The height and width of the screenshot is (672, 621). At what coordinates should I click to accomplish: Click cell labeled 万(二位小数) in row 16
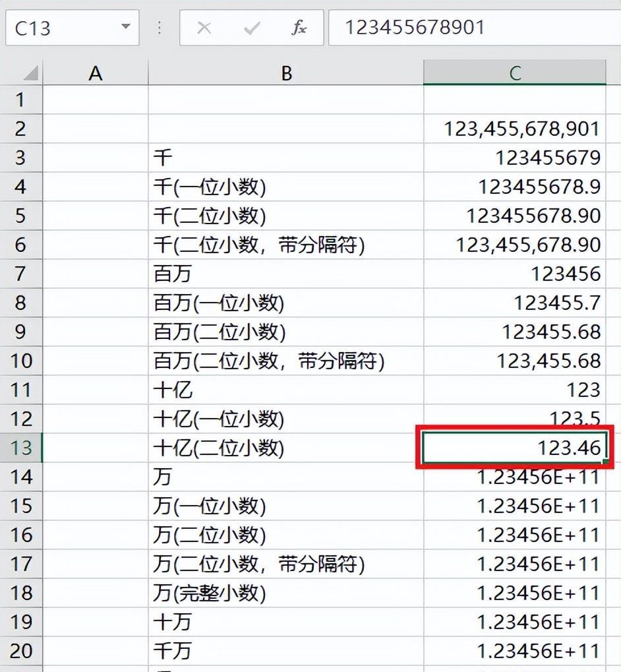[x=286, y=534]
